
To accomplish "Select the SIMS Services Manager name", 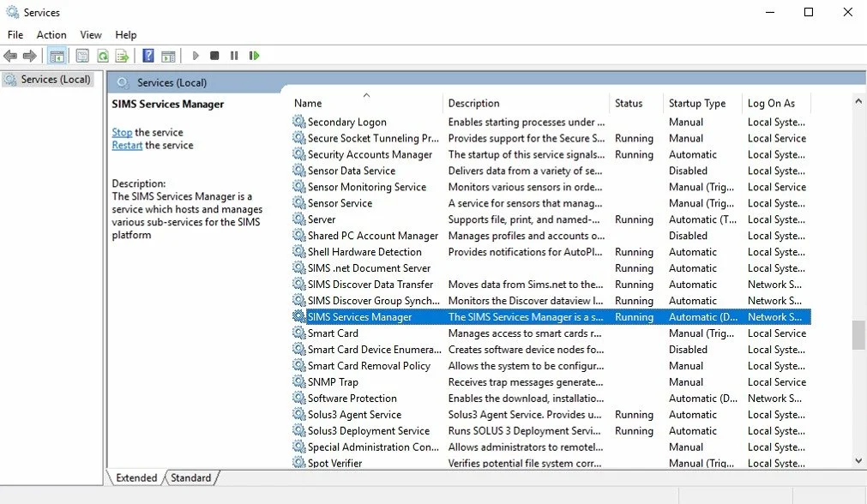I will [359, 316].
